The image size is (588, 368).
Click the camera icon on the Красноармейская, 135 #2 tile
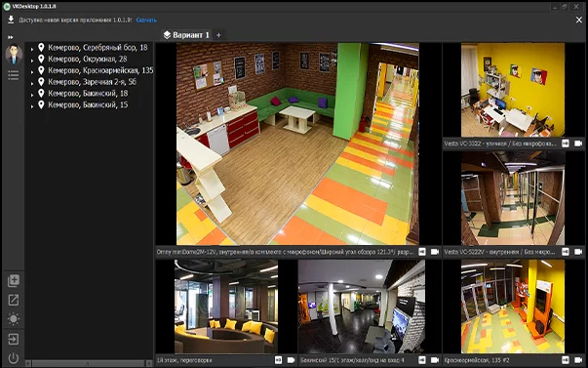click(x=578, y=360)
